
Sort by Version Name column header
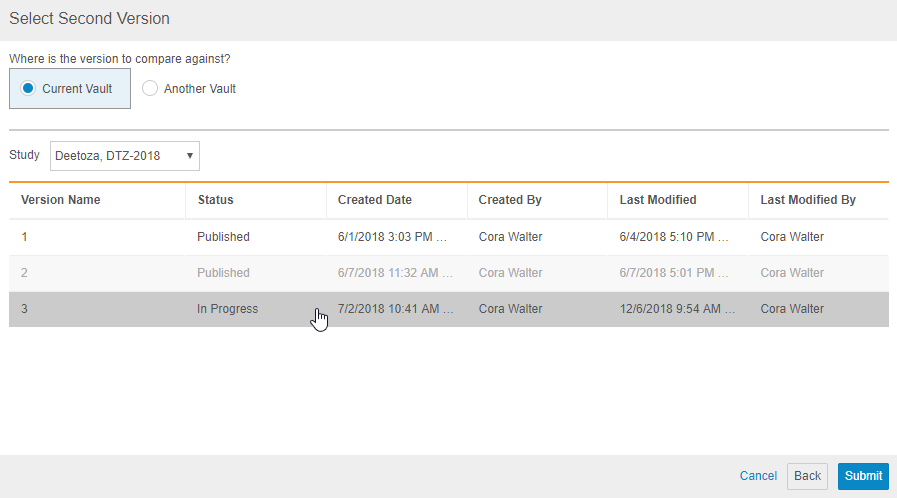[61, 200]
